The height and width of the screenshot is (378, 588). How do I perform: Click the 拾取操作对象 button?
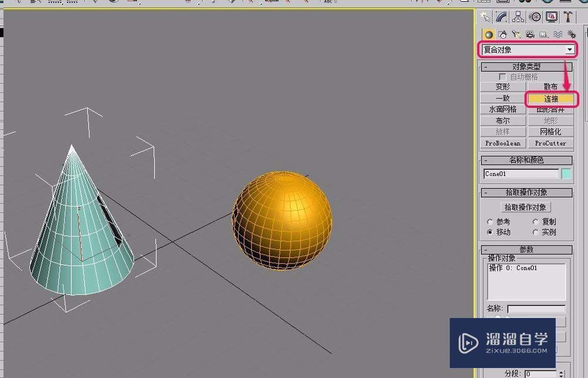[525, 207]
